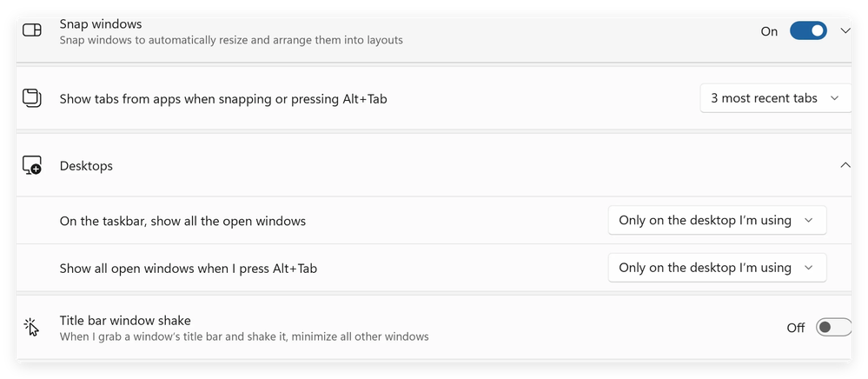This screenshot has width=868, height=379.
Task: Open the "3 most recent tabs" dropdown
Action: point(775,98)
